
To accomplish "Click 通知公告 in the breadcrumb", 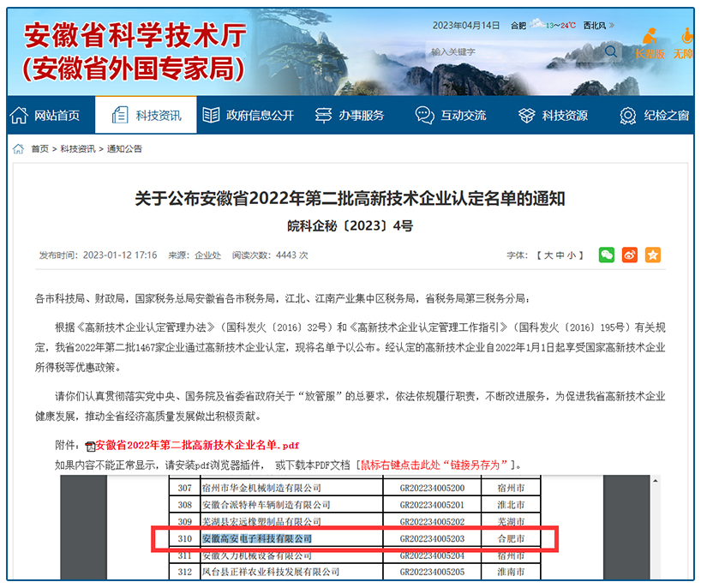I will tap(124, 149).
